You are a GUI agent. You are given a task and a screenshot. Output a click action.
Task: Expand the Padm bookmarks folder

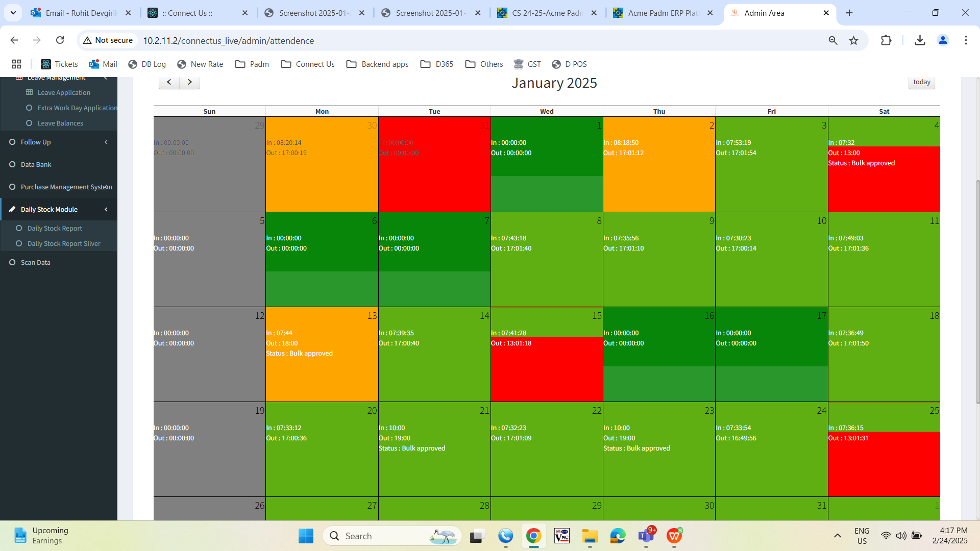click(x=252, y=64)
